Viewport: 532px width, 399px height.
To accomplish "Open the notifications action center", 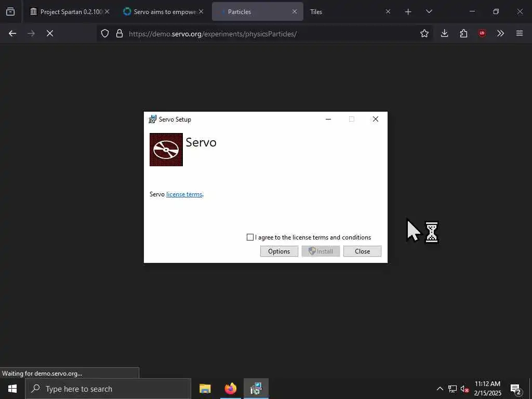I will tap(516, 389).
